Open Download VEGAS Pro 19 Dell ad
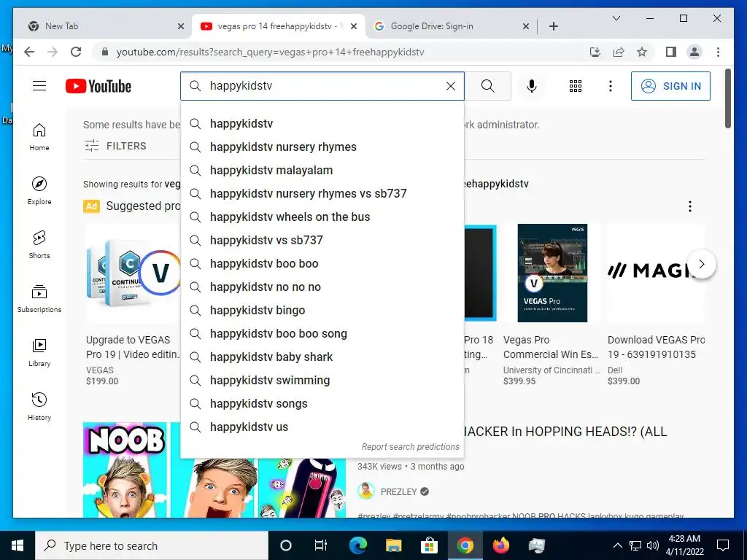This screenshot has width=747, height=560. click(656, 347)
